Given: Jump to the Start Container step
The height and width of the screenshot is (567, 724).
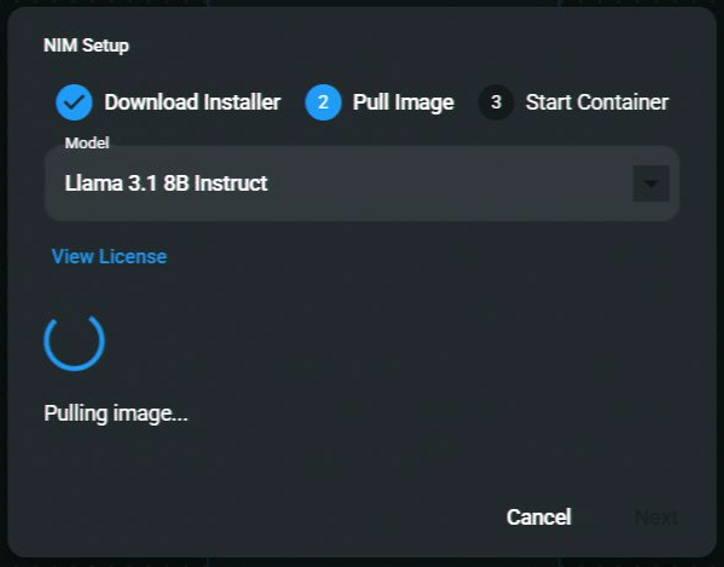Looking at the screenshot, I should 597,102.
